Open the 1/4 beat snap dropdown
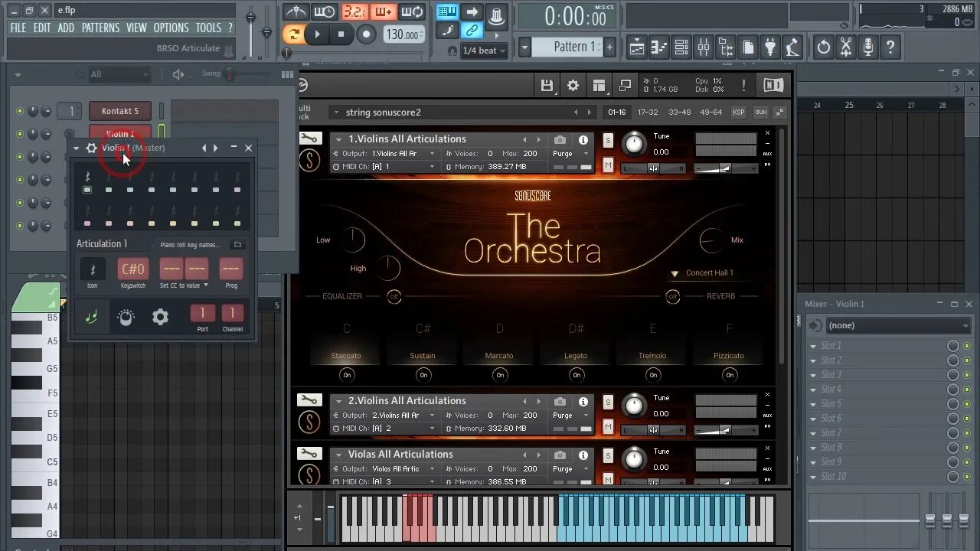The height and width of the screenshot is (551, 980). coord(483,51)
